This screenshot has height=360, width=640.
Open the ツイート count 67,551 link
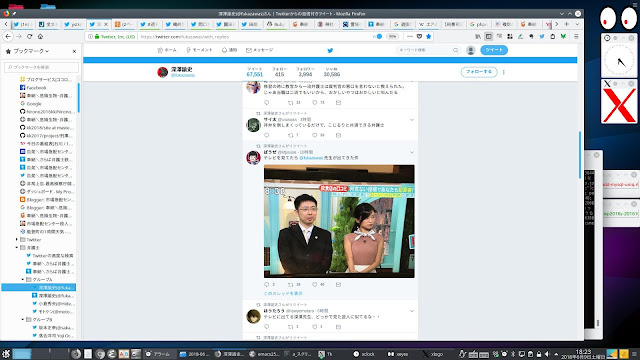point(255,72)
